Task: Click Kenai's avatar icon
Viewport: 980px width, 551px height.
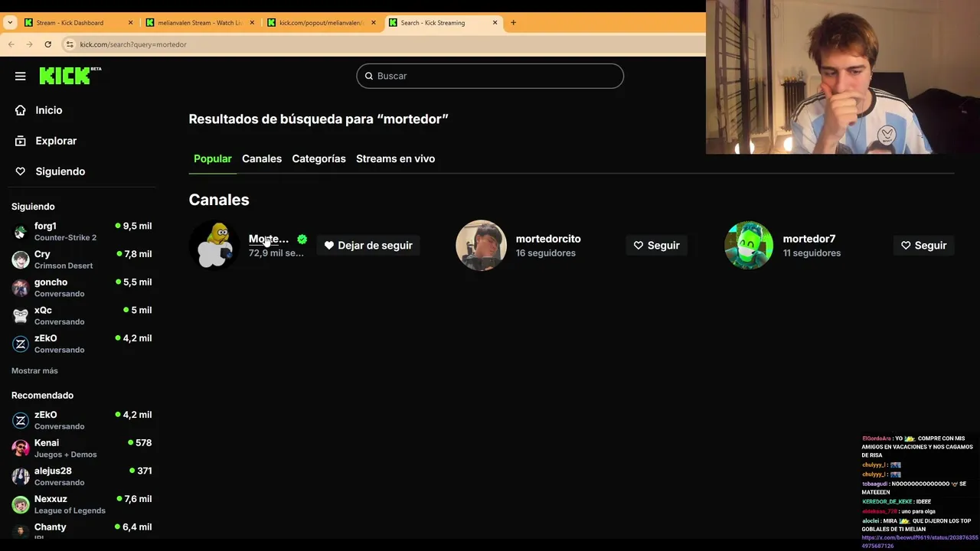Action: click(x=21, y=448)
